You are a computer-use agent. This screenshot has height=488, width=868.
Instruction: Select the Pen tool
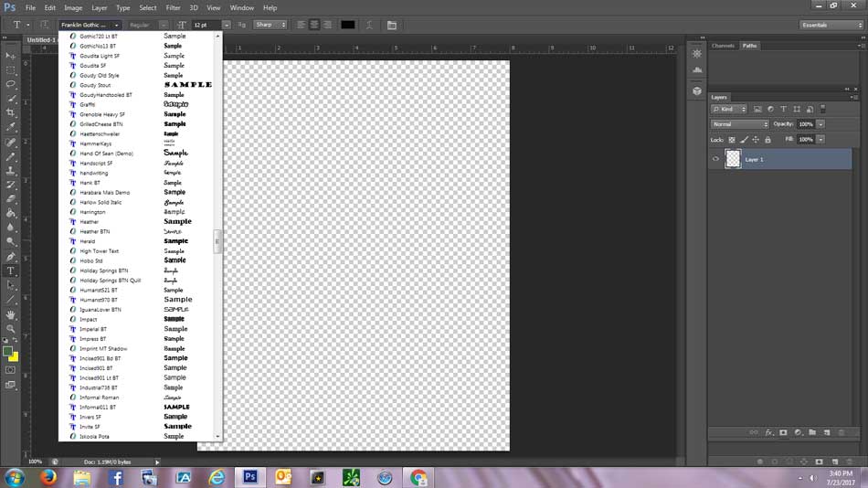(x=11, y=257)
